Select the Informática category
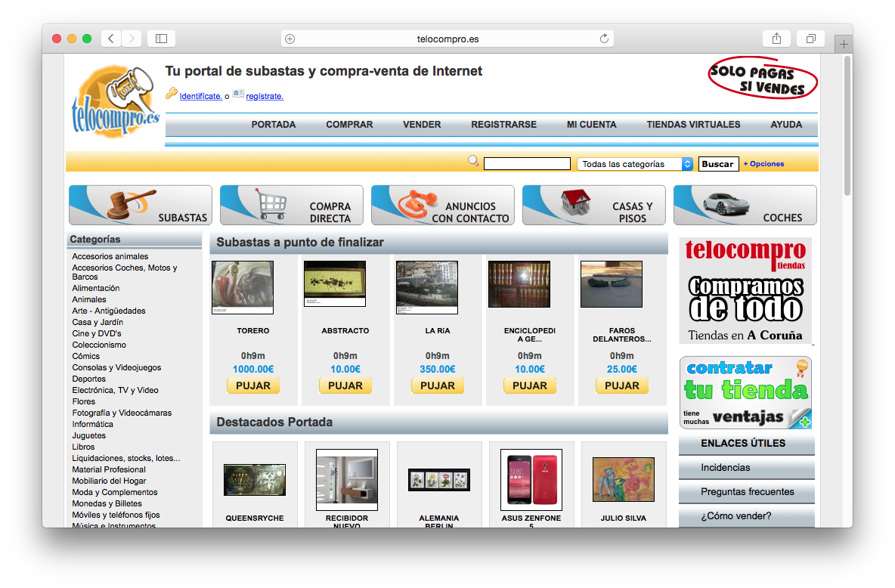The height and width of the screenshot is (588, 895). point(92,424)
